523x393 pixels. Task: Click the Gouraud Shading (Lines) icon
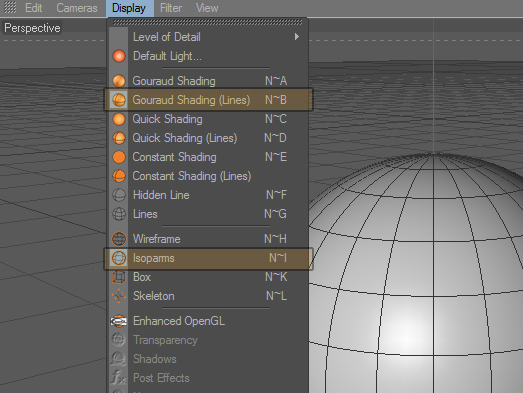[x=119, y=100]
